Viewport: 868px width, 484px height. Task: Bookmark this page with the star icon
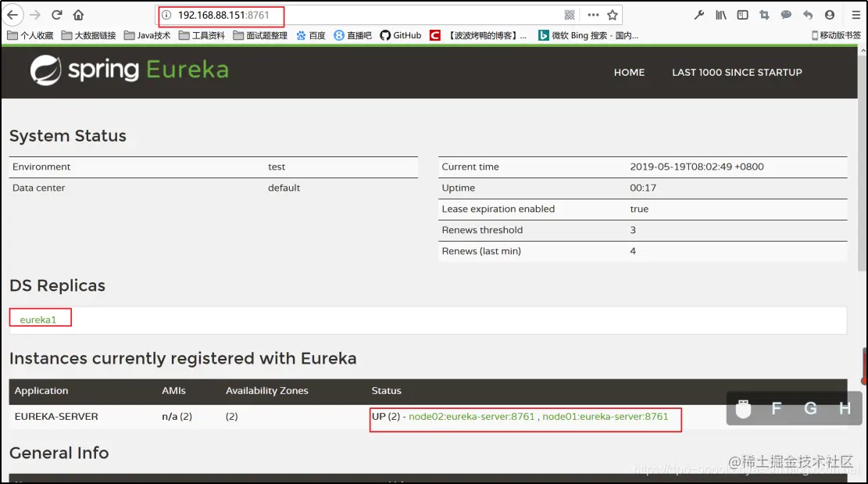(613, 15)
